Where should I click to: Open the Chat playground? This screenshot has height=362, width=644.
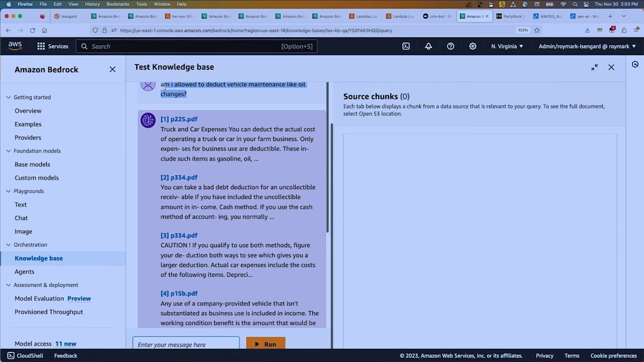(x=21, y=218)
